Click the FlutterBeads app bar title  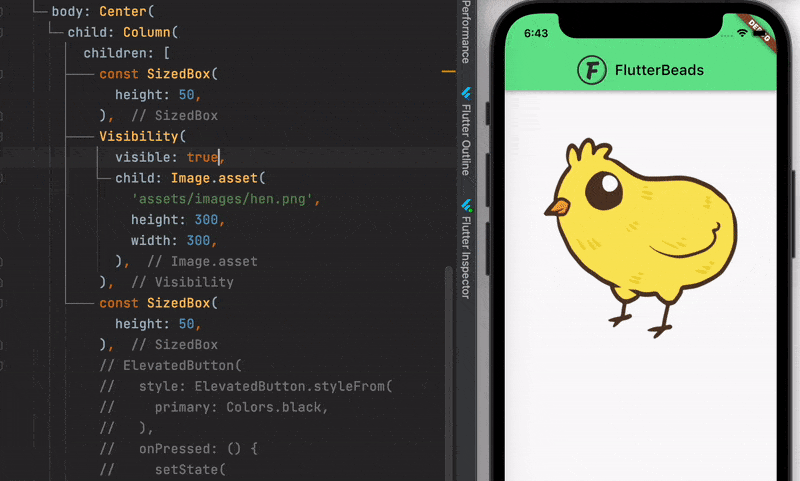tap(659, 70)
